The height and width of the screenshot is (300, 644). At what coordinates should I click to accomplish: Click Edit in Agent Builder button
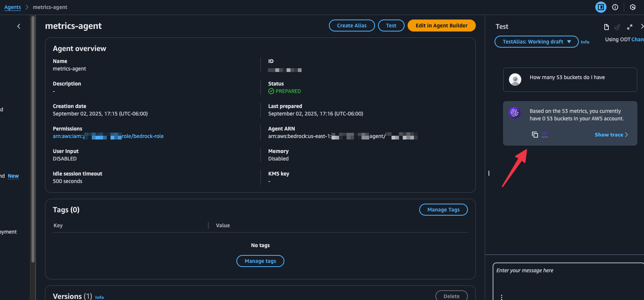[441, 25]
